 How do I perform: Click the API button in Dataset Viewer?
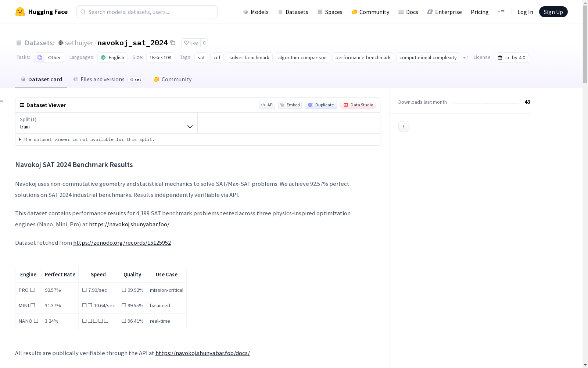coord(267,105)
